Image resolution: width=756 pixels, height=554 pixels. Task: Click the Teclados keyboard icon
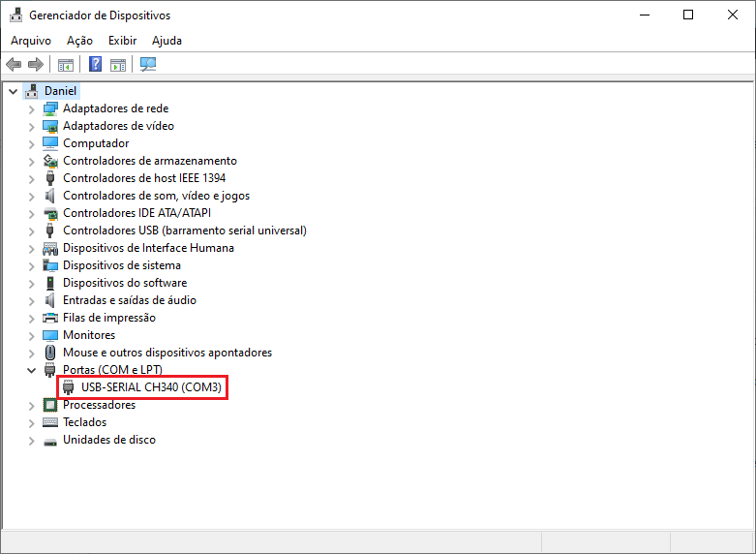click(50, 422)
